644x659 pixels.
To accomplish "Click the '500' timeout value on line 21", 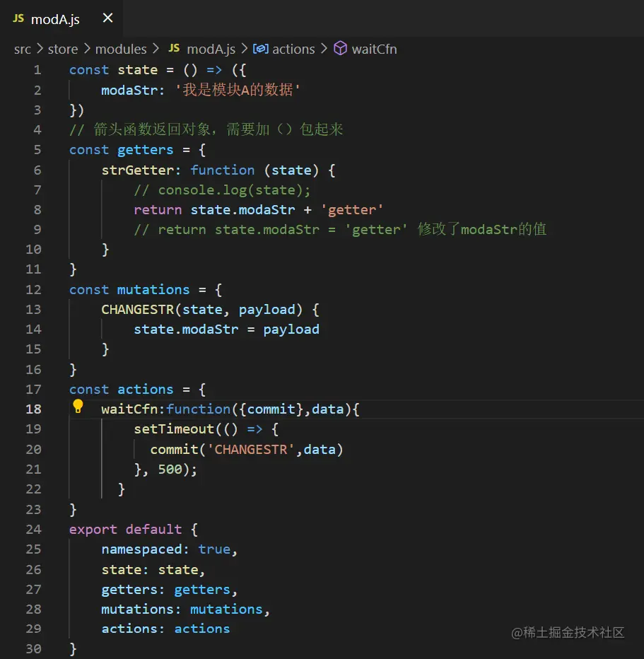I will click(x=170, y=469).
